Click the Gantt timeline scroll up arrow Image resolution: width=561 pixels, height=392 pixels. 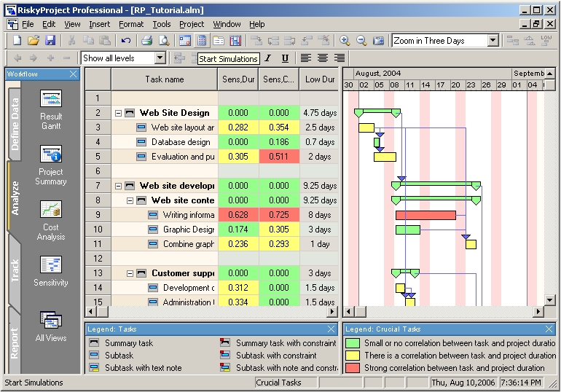click(550, 74)
